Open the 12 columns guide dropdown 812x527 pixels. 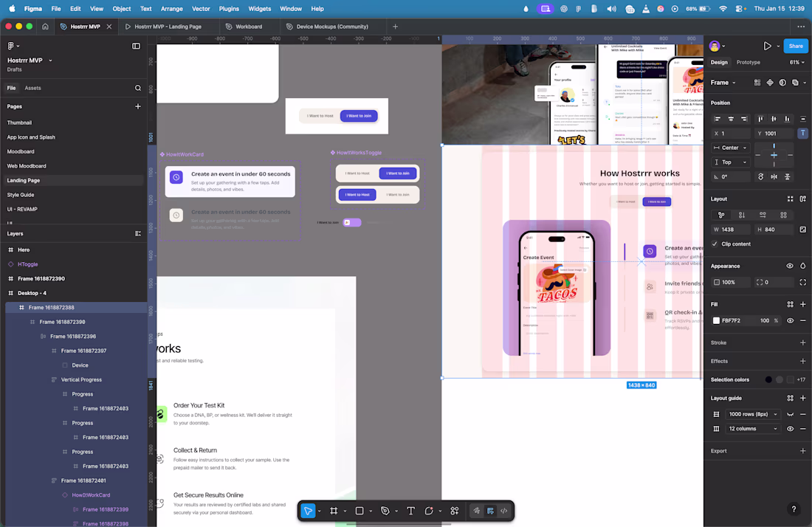pyautogui.click(x=753, y=429)
